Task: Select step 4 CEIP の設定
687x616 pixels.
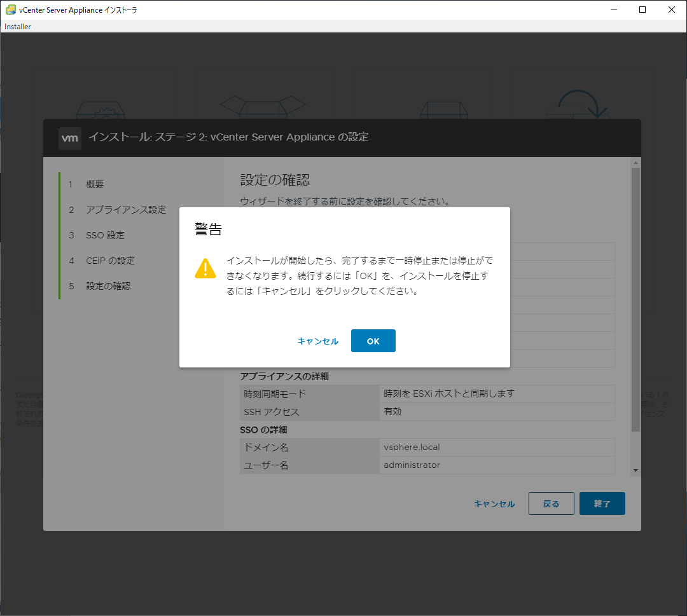Action: point(110,261)
